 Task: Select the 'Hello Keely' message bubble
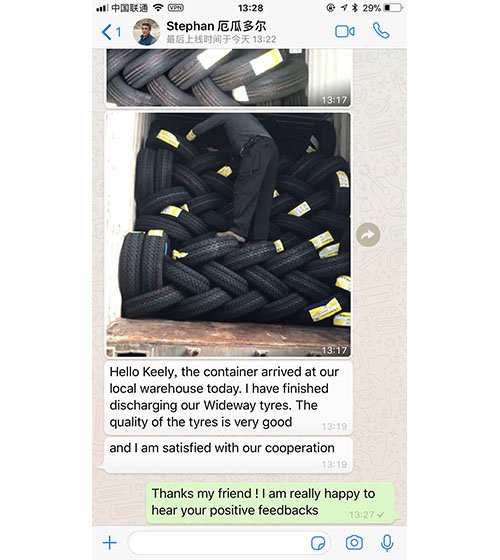coord(228,398)
